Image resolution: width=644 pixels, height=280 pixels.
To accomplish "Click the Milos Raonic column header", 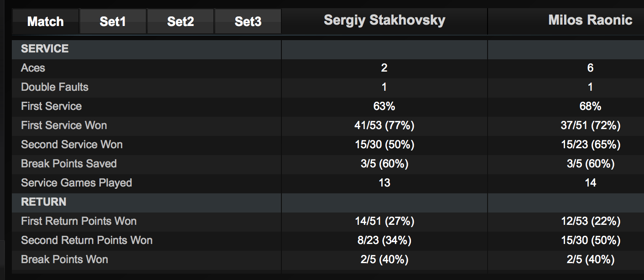I will [x=590, y=21].
